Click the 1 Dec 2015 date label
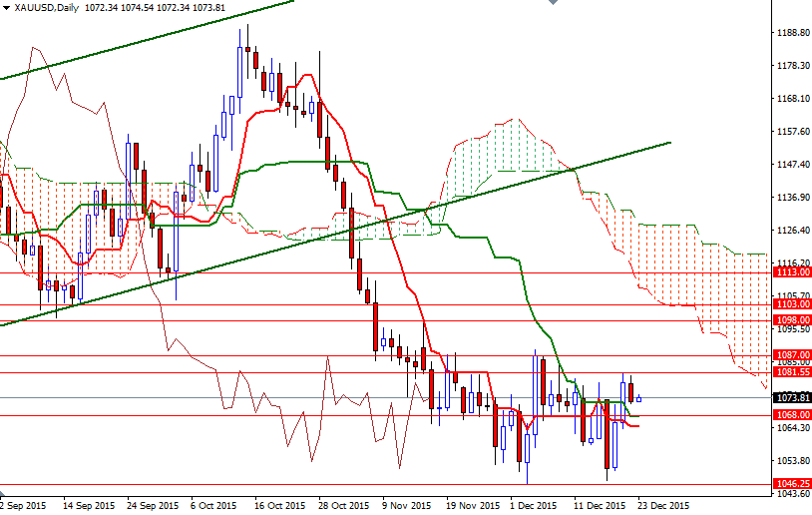 (534, 505)
